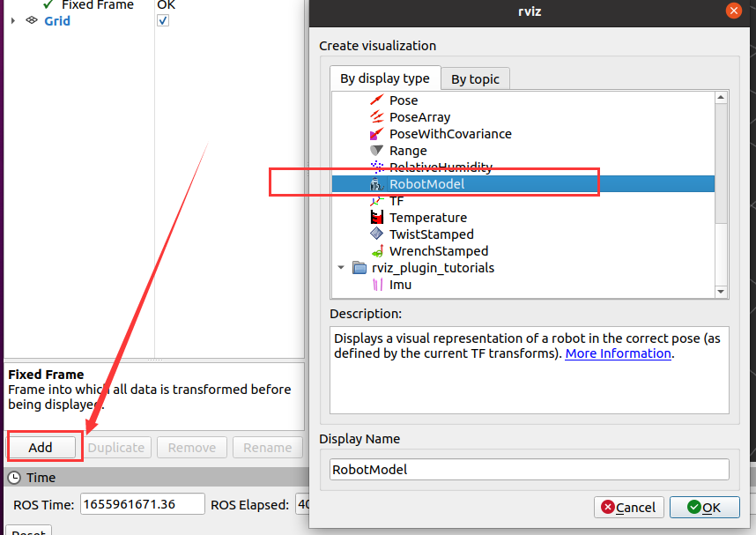
Task: Click the display list scrollbar down arrow
Action: click(x=721, y=292)
